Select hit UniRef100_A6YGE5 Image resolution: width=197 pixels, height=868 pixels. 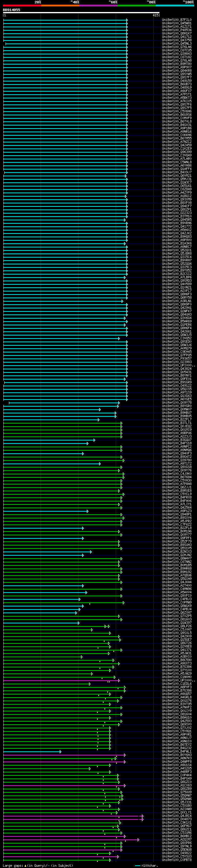[x=176, y=399]
